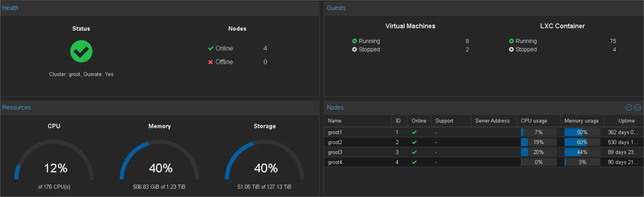
Task: Click the Health panel title
Action: point(10,8)
